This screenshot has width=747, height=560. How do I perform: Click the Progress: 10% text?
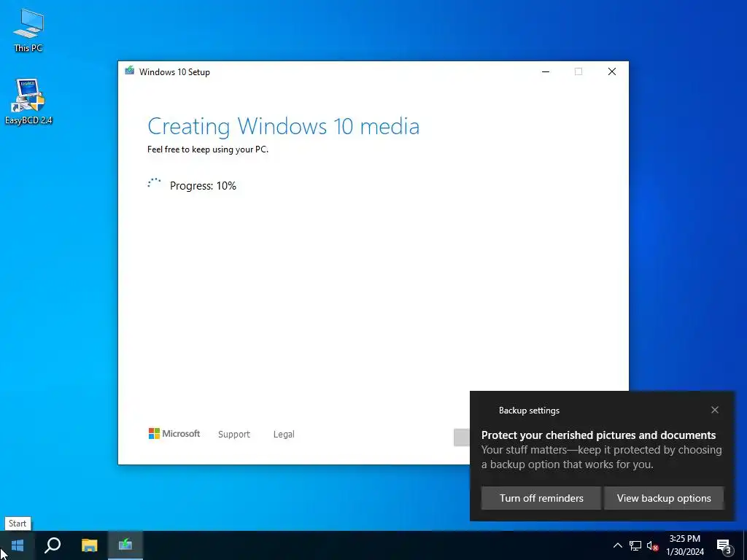pos(203,186)
